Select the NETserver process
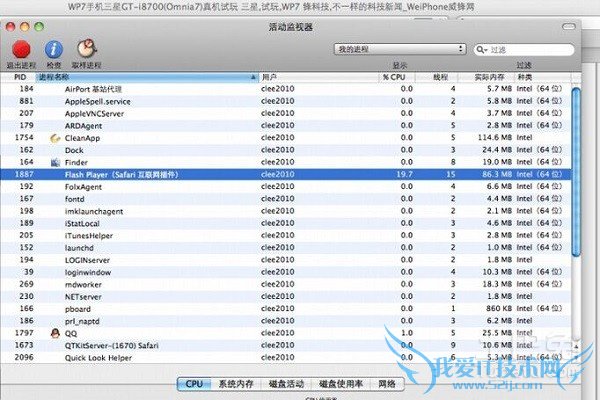The height and width of the screenshot is (400, 600). tap(285, 297)
